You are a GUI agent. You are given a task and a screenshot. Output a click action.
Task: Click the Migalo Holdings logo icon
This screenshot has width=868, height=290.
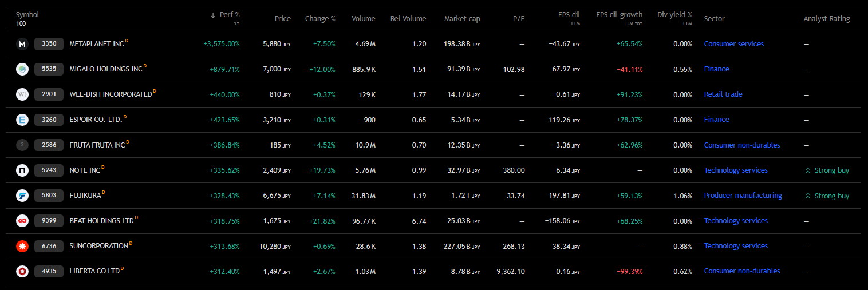tap(22, 69)
